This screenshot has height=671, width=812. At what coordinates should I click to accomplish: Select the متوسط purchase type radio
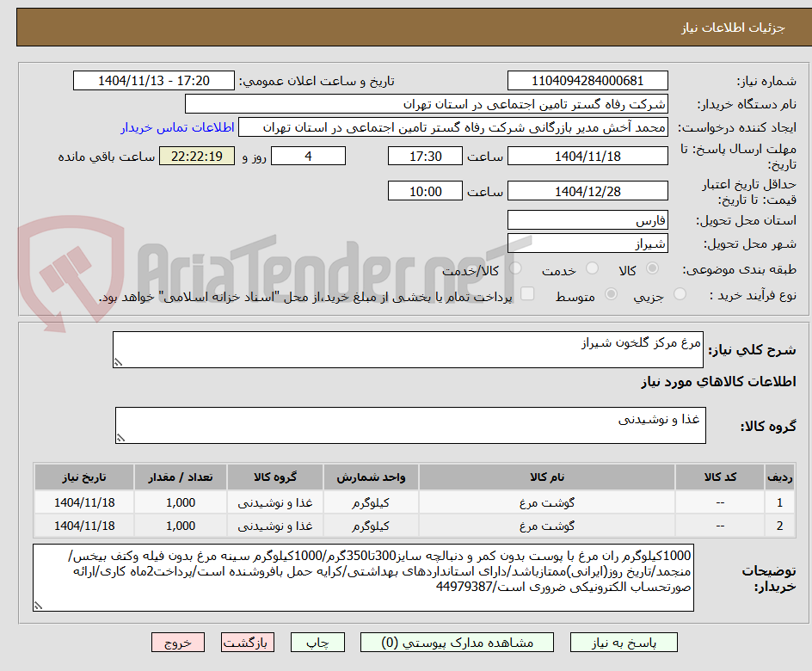tap(611, 294)
